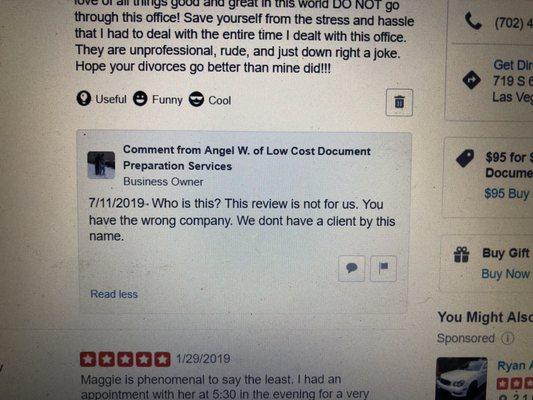Open the Ryan sponsored business link
This screenshot has width=533, height=400.
(x=515, y=366)
